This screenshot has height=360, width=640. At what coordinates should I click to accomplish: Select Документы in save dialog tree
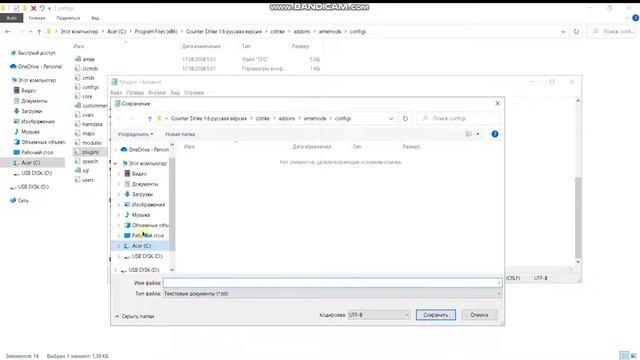pos(141,184)
